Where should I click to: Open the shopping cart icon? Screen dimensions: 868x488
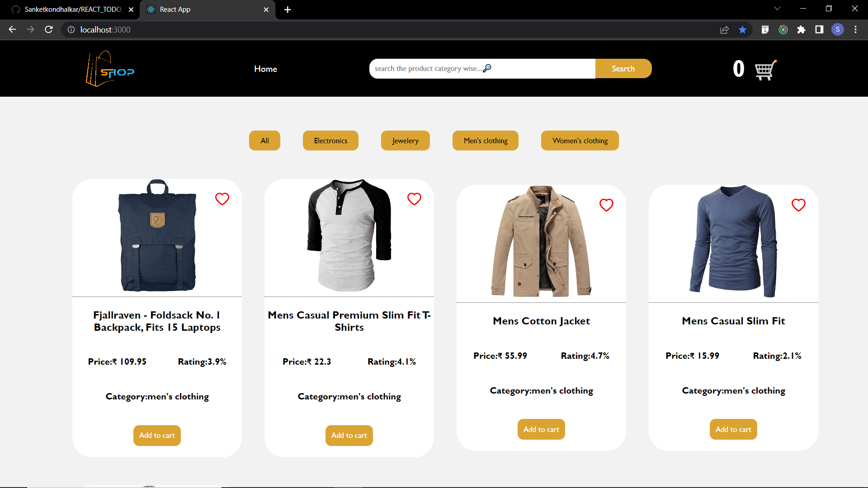[764, 70]
